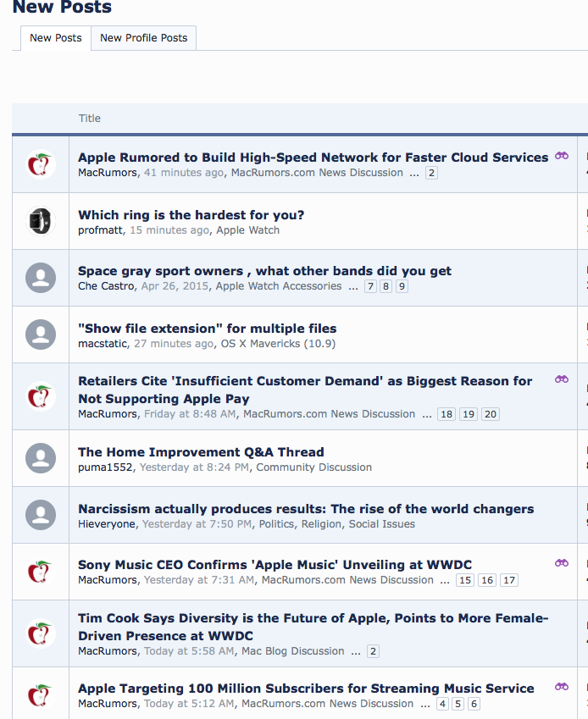Go to page 7 of Space gray thread
This screenshot has width=588, height=719.
pyautogui.click(x=370, y=286)
